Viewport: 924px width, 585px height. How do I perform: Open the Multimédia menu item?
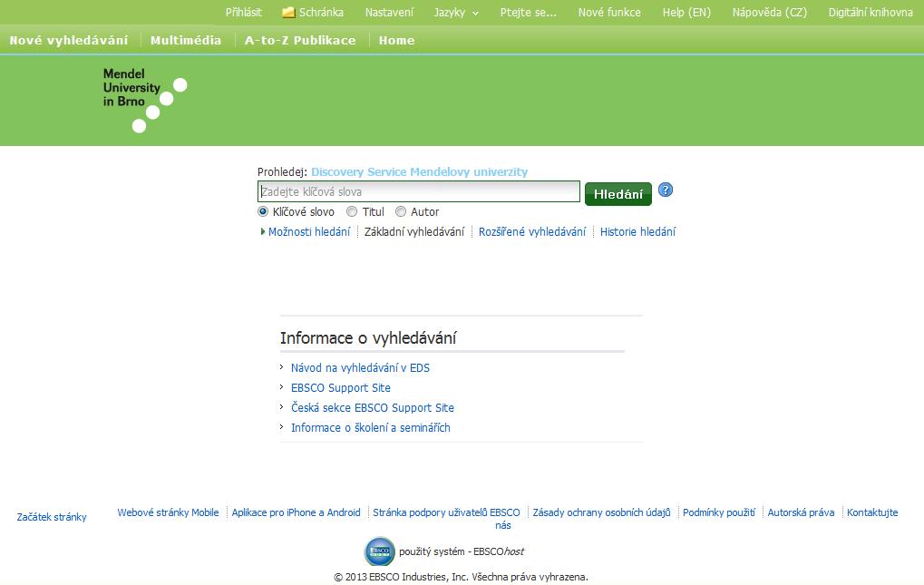click(186, 41)
